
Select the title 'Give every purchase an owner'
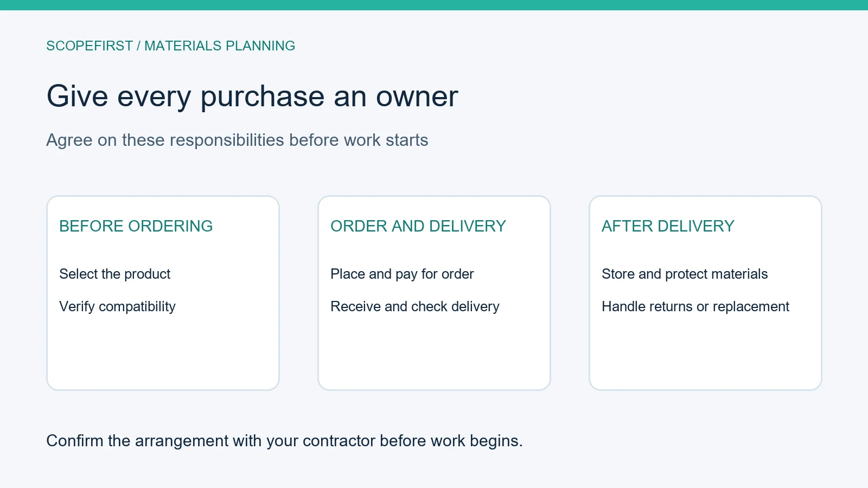point(252,97)
